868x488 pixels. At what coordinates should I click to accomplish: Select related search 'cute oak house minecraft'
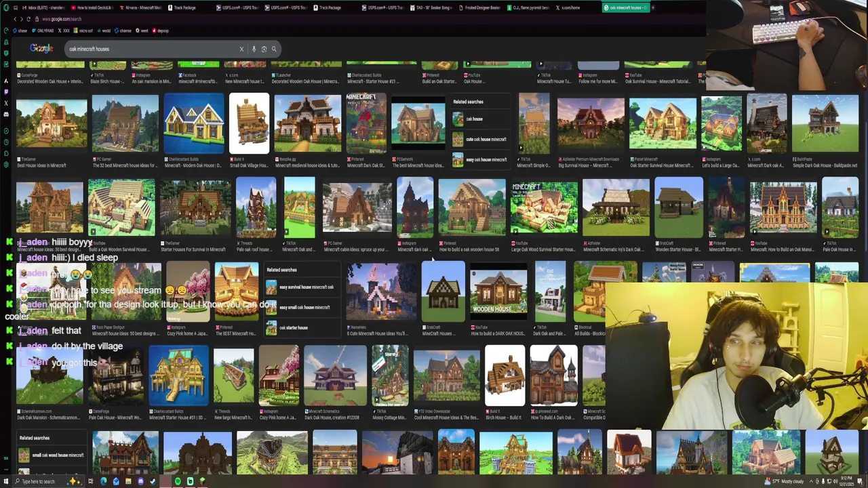(x=479, y=140)
